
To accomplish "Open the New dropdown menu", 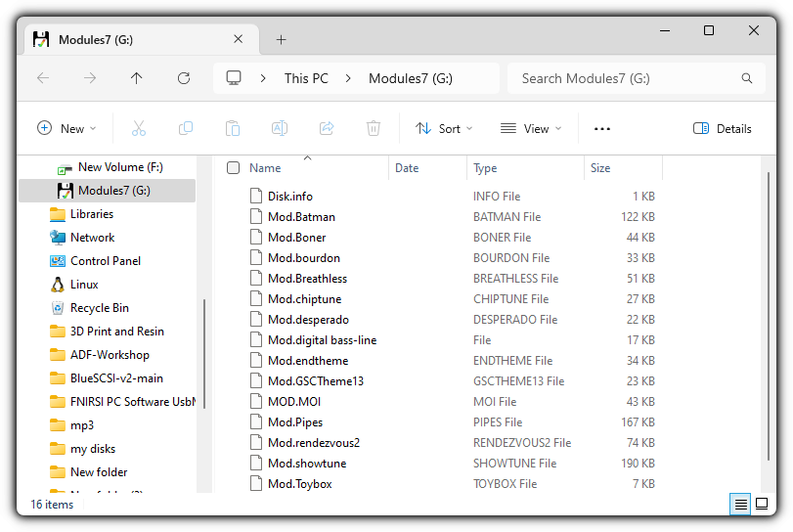I will pos(66,129).
